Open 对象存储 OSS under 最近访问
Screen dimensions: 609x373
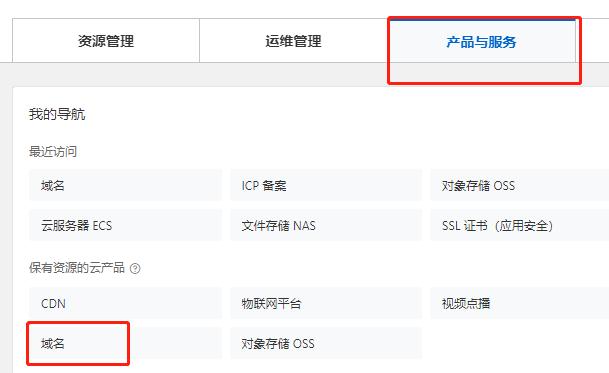[x=520, y=185]
